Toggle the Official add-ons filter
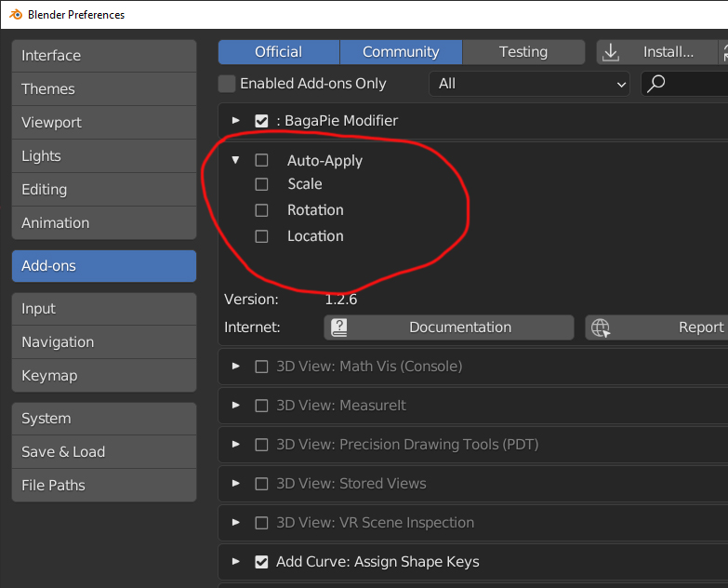Screen dimensions: 728x588 279,52
